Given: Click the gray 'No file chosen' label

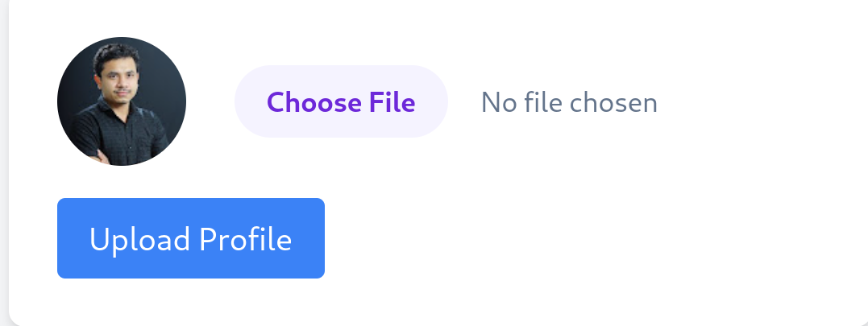Looking at the screenshot, I should point(569,102).
